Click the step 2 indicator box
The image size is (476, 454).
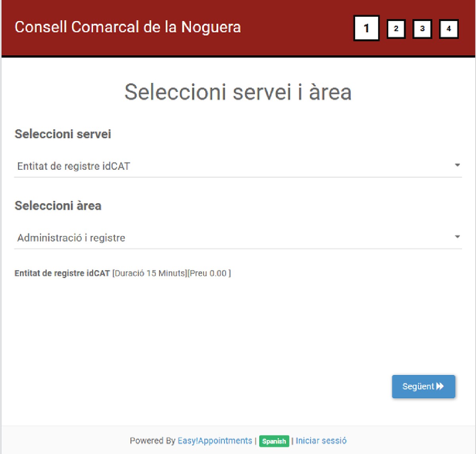click(x=396, y=29)
